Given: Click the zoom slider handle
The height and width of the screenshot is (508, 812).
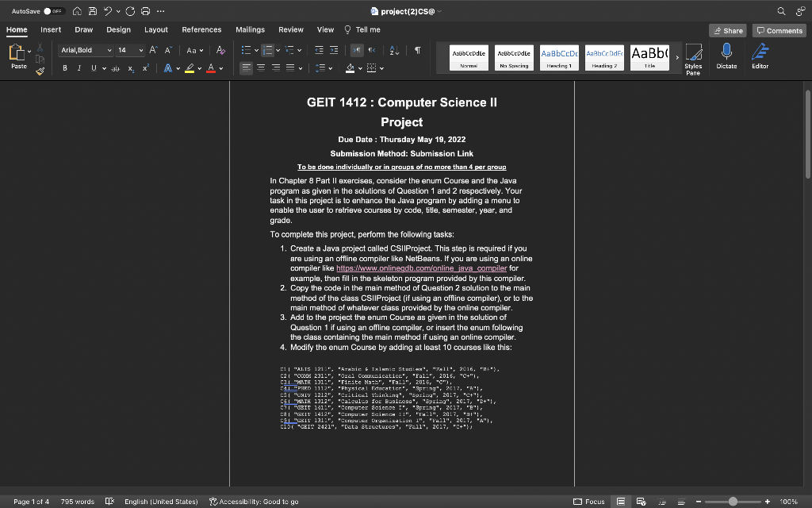Looking at the screenshot, I should 732,502.
